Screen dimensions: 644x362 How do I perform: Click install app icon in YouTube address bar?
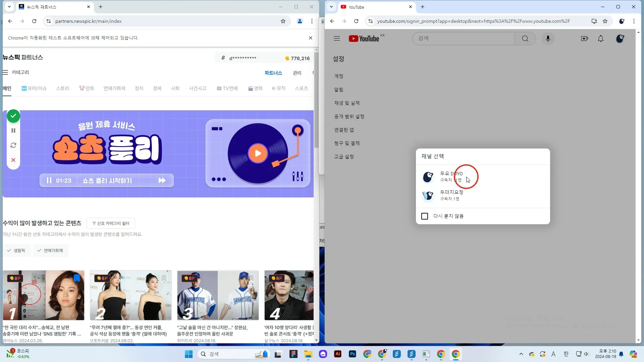click(594, 21)
